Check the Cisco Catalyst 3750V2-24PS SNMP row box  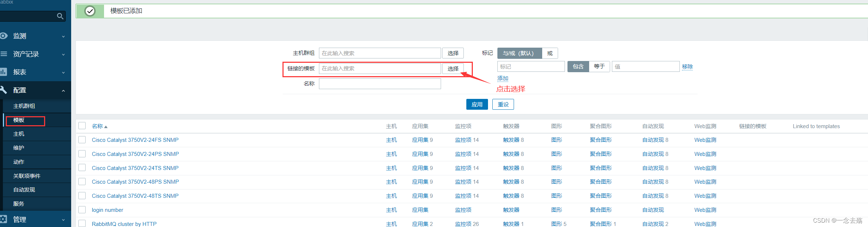[82, 154]
